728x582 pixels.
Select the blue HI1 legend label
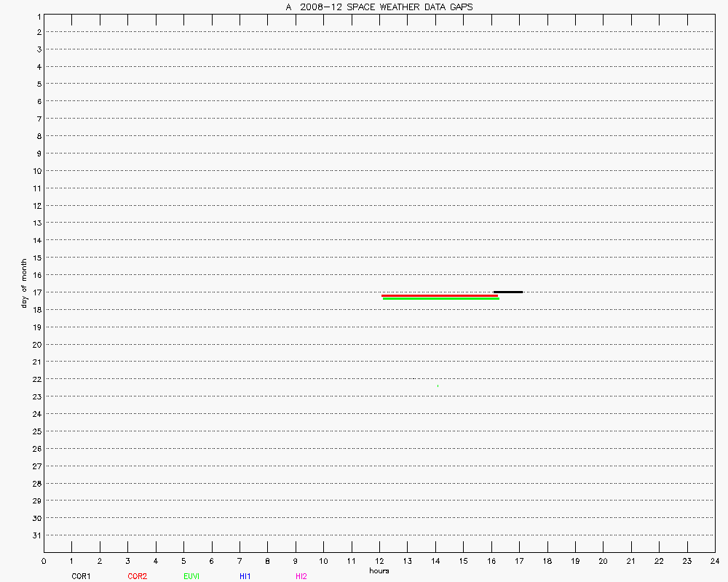[245, 576]
